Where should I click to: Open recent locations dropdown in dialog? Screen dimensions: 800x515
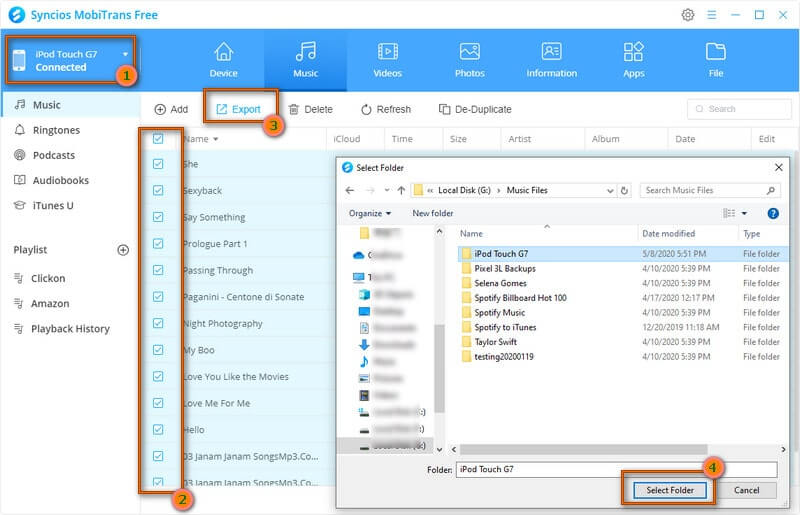tap(387, 190)
